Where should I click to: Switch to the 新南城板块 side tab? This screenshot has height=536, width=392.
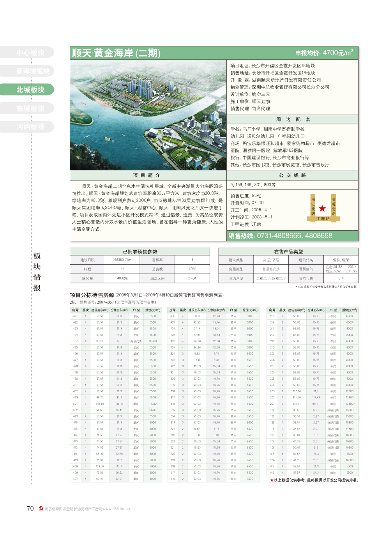click(27, 71)
